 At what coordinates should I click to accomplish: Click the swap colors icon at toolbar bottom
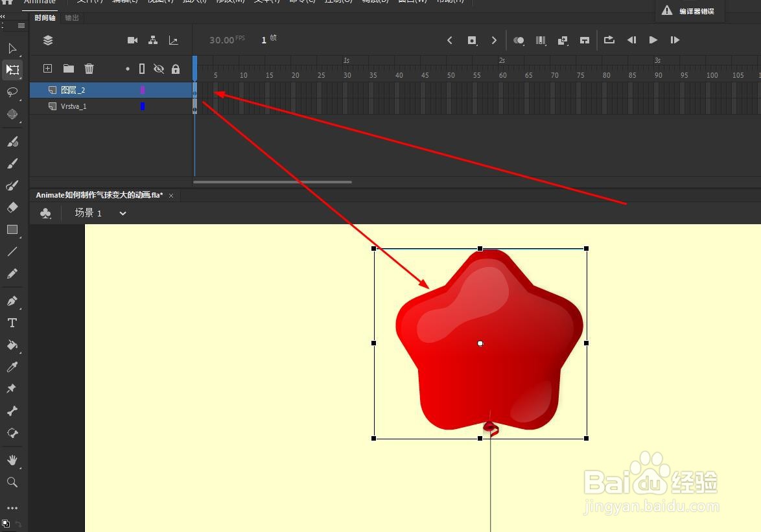coord(18,524)
